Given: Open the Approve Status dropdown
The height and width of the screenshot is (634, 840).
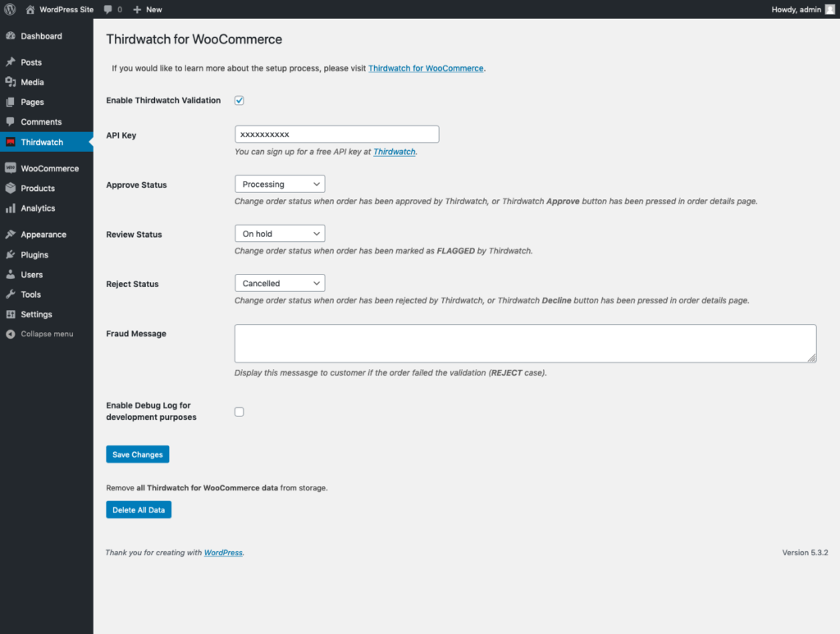Looking at the screenshot, I should click(x=280, y=185).
